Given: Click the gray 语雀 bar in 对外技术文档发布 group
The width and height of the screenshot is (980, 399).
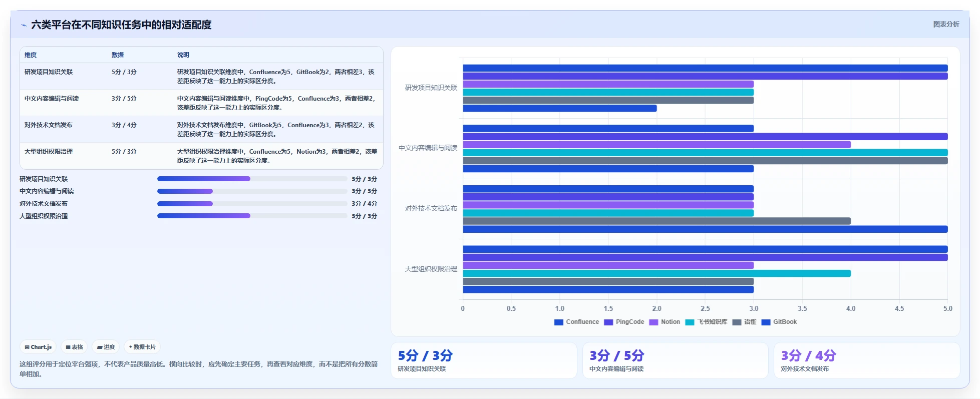Looking at the screenshot, I should [x=657, y=221].
